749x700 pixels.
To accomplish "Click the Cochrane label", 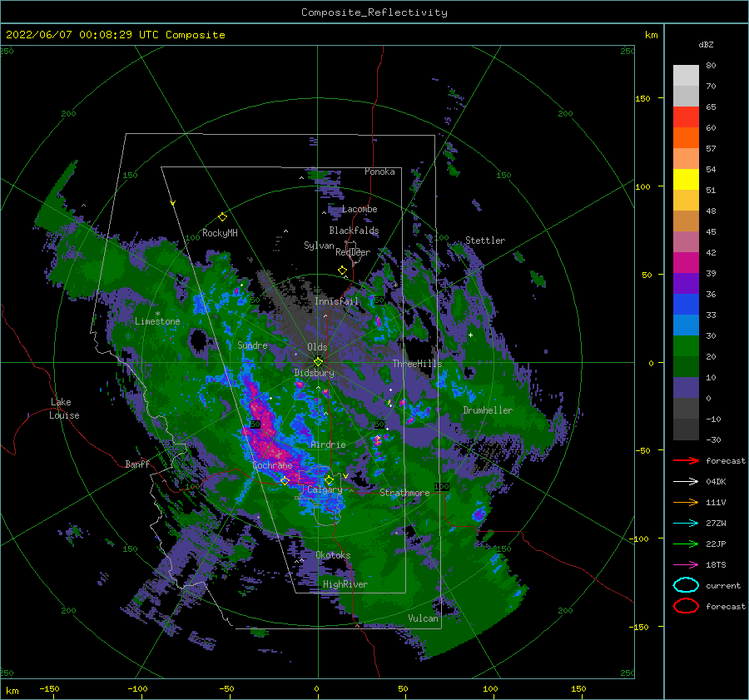I will (x=272, y=465).
